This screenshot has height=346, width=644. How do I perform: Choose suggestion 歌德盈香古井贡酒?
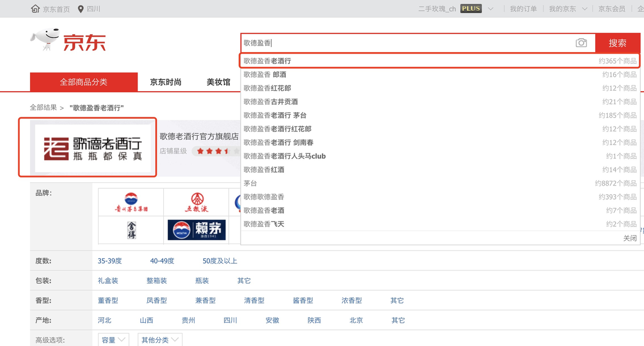click(x=439, y=102)
